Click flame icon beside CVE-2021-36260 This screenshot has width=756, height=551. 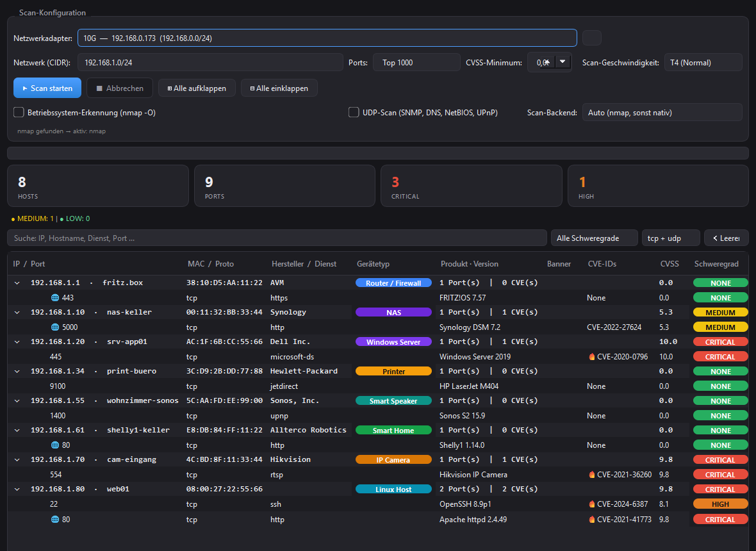pyautogui.click(x=591, y=474)
